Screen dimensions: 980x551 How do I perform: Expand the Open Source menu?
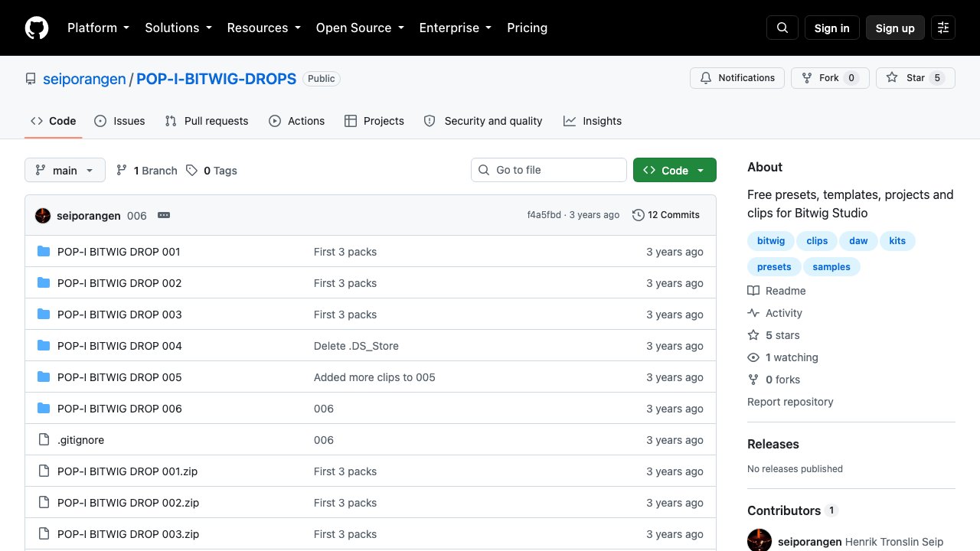tap(360, 28)
